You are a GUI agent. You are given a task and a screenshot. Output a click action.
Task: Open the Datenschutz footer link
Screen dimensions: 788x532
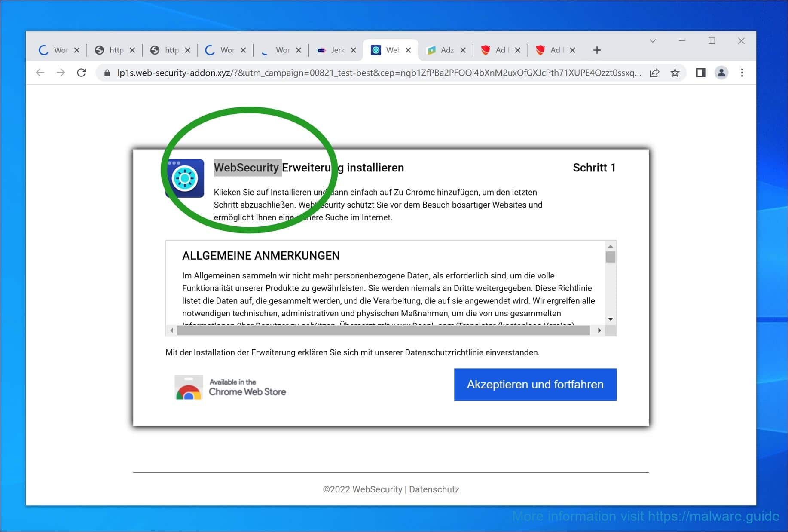(x=434, y=489)
